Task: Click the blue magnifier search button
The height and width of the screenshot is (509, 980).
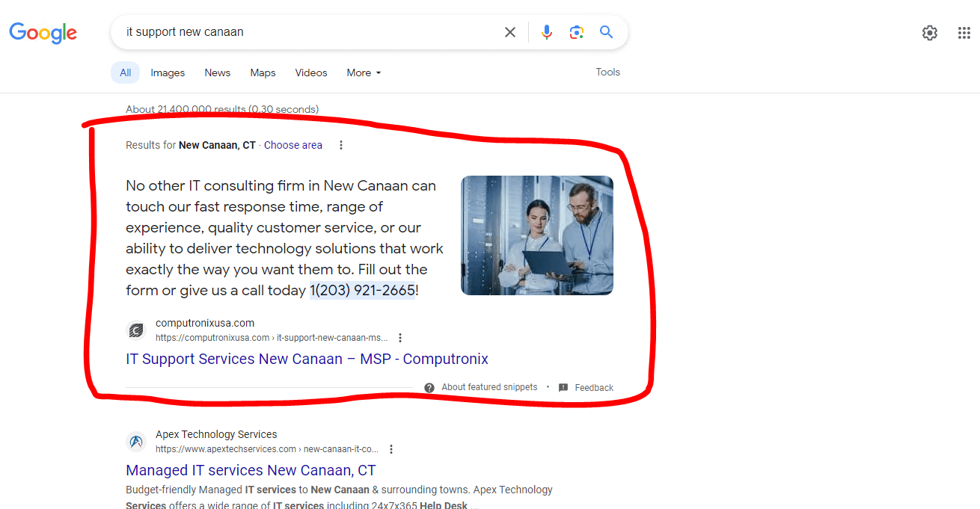Action: (x=606, y=32)
